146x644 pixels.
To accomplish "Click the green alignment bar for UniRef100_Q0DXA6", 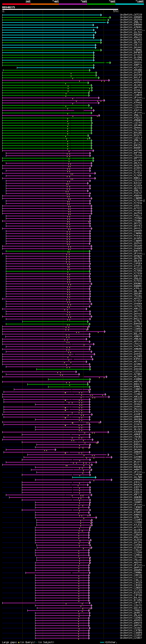I will pos(64,369).
